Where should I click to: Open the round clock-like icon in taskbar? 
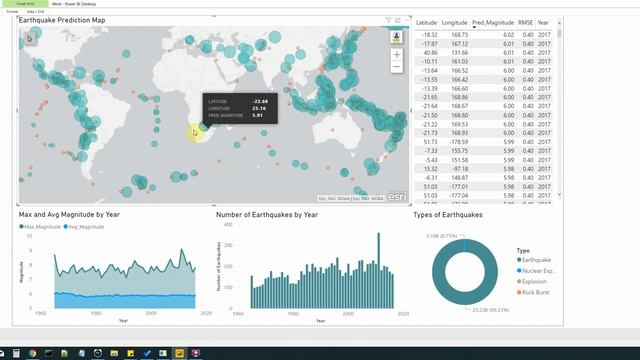pyautogui.click(x=98, y=353)
